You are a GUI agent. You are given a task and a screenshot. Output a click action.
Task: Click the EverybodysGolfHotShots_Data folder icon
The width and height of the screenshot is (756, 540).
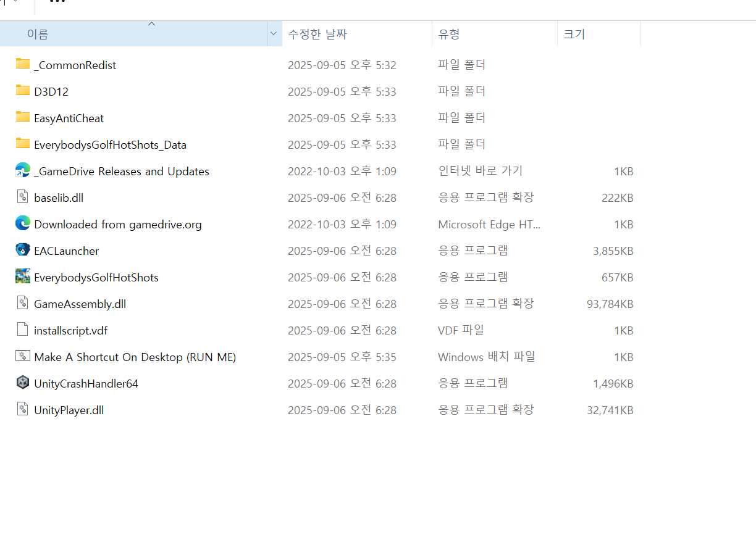pyautogui.click(x=23, y=143)
